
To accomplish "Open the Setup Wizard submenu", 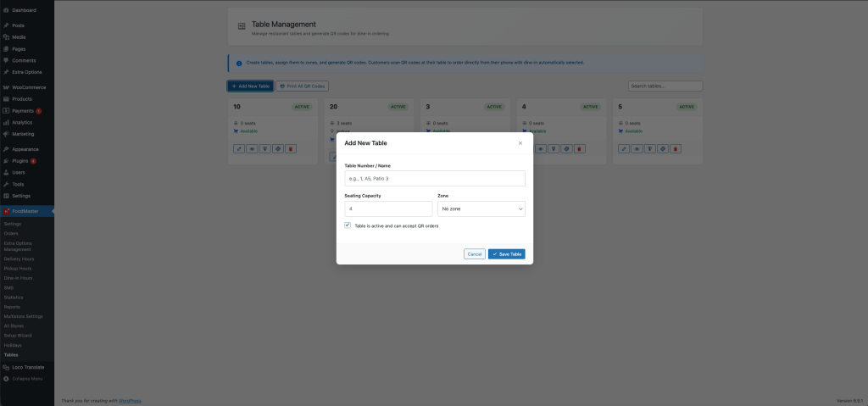I will coord(18,336).
